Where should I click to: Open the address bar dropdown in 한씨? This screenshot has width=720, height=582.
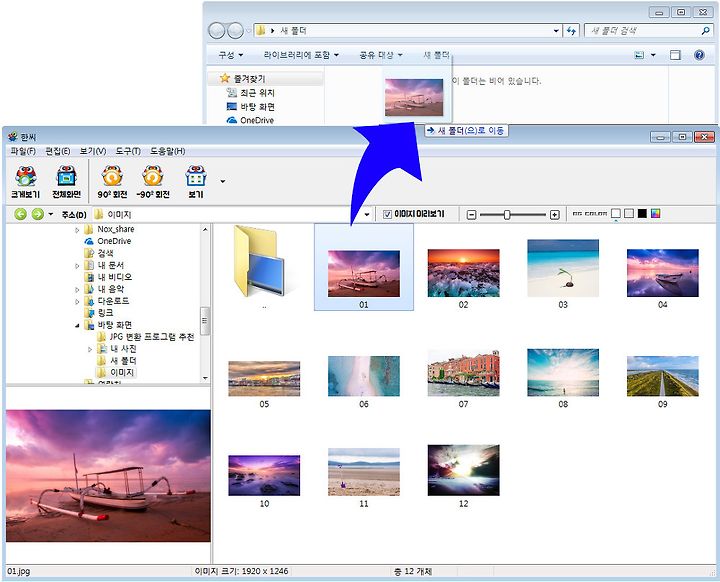(x=367, y=215)
